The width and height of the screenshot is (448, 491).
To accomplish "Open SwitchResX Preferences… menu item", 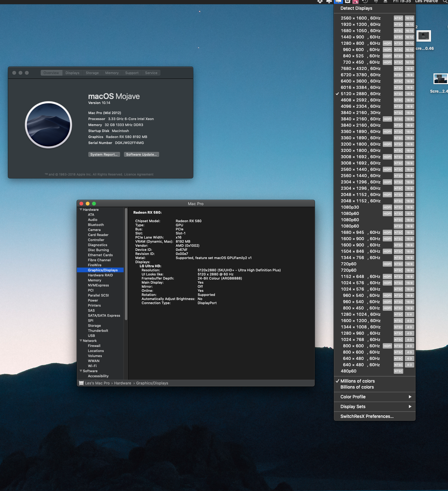I will 375,416.
